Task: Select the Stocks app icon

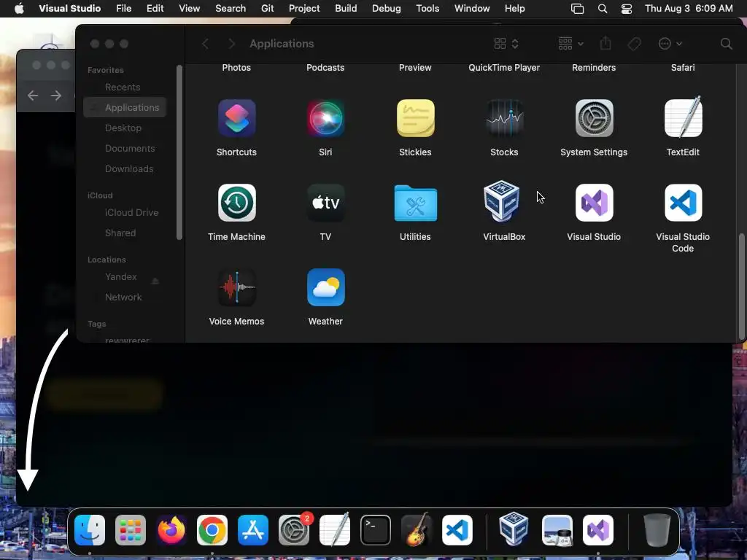Action: (x=505, y=118)
